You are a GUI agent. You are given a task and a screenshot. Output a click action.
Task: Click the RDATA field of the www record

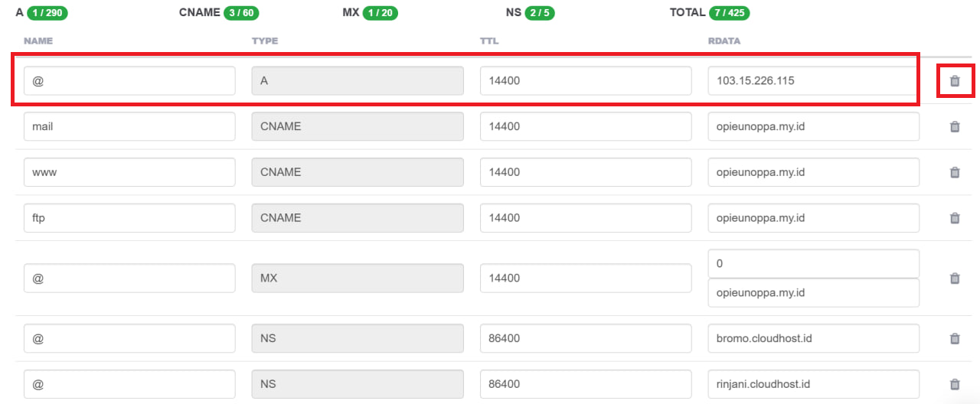pyautogui.click(x=814, y=172)
